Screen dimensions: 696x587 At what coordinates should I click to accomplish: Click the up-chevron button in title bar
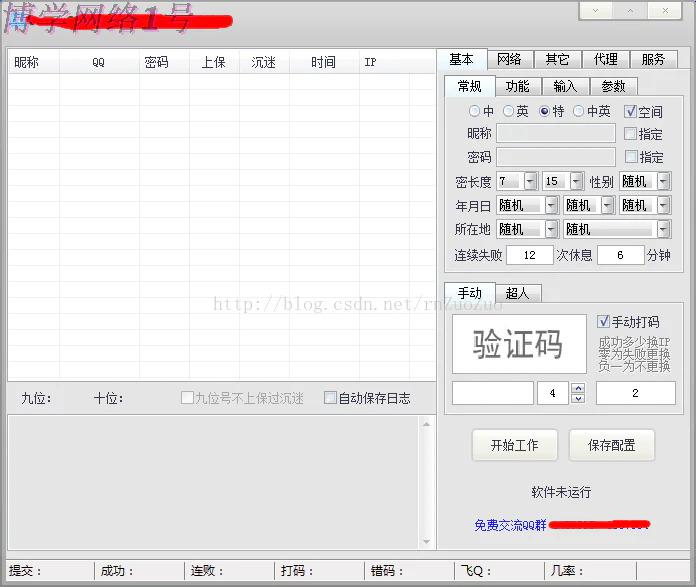[630, 10]
